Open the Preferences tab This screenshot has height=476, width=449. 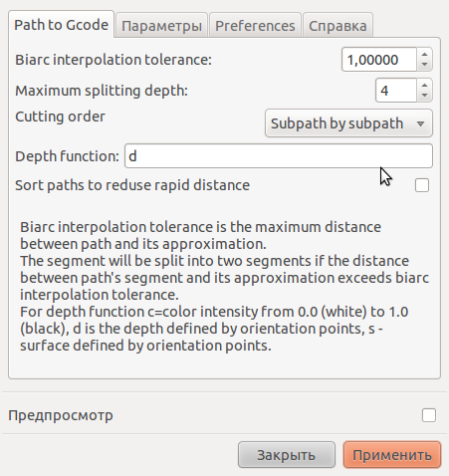point(255,26)
